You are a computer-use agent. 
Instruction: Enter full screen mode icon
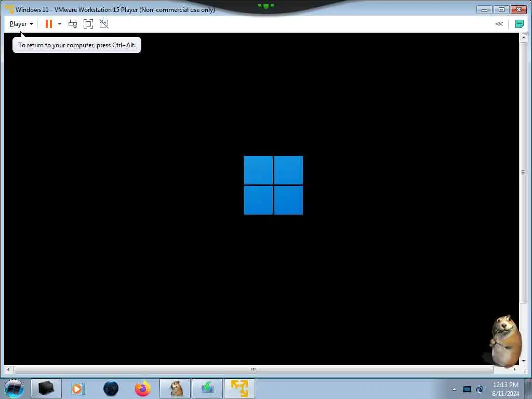pyautogui.click(x=88, y=24)
